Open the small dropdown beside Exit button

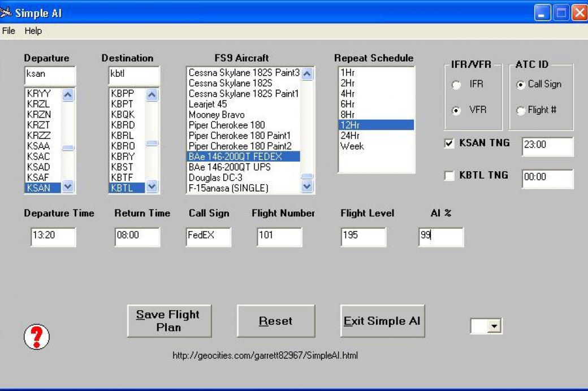(x=494, y=326)
